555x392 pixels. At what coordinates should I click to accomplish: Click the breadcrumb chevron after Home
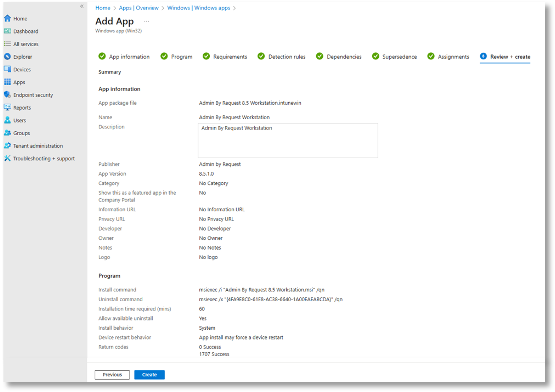pos(115,8)
